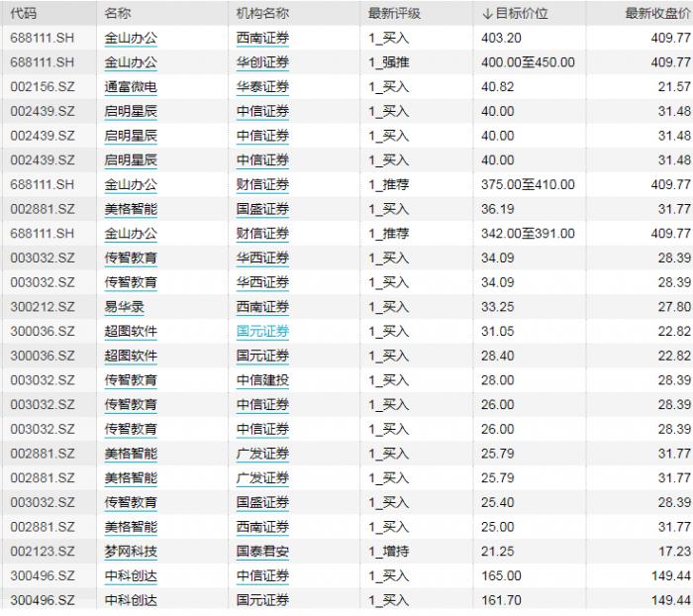The height and width of the screenshot is (616, 693).
Task: Click the 名称 column header
Action: (118, 13)
